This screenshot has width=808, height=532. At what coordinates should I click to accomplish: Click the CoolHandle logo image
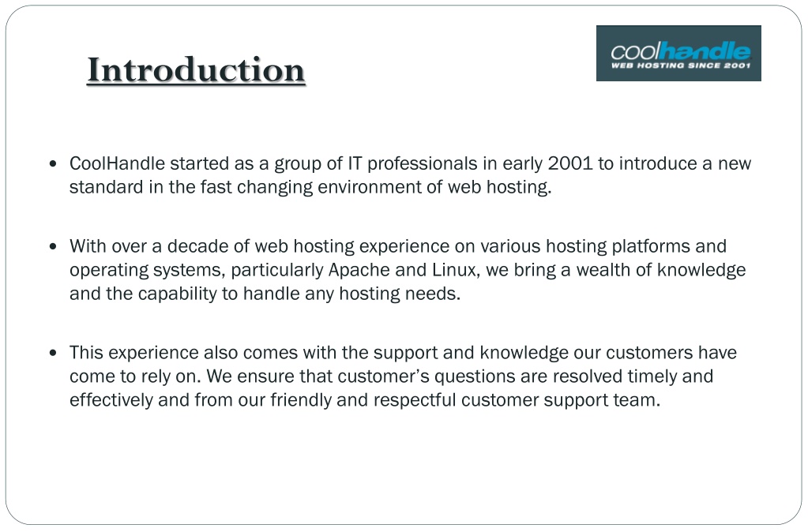678,53
